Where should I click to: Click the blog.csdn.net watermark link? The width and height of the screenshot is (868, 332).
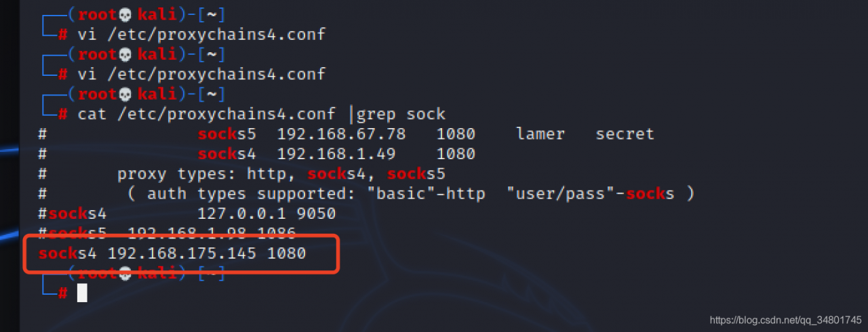785,319
